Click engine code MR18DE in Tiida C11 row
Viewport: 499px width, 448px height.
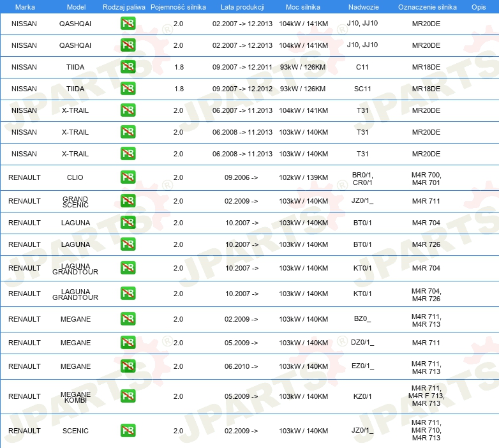click(426, 67)
